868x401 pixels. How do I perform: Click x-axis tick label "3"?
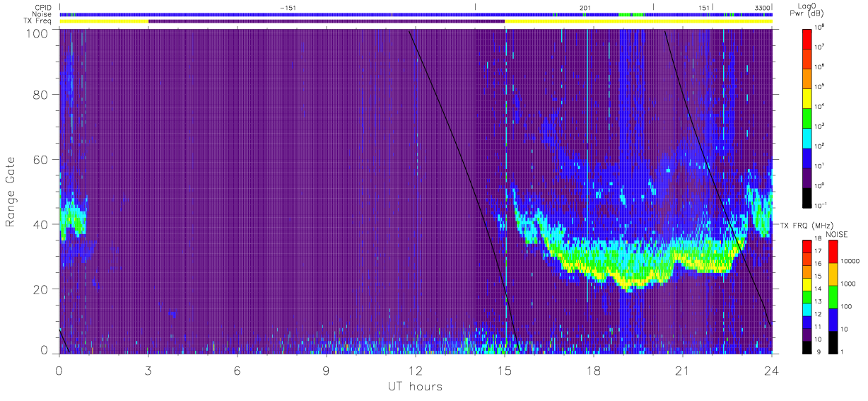pyautogui.click(x=148, y=371)
